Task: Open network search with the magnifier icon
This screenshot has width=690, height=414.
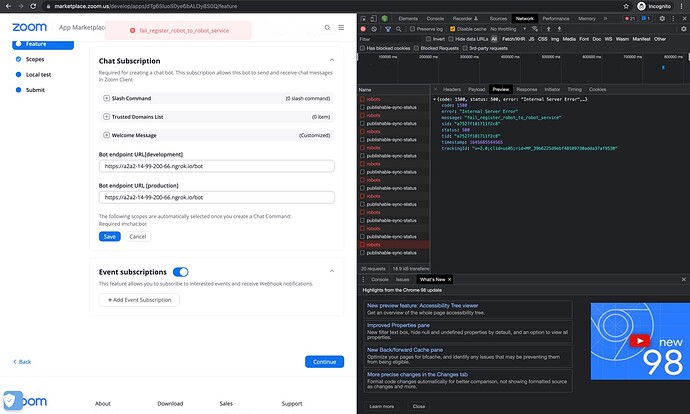Action: pos(398,29)
